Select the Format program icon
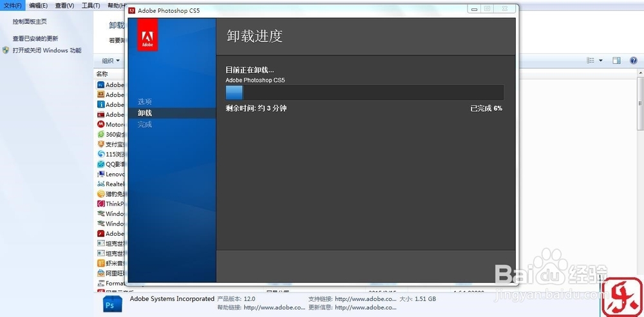Screen dimensions: 644x317 (x=100, y=283)
